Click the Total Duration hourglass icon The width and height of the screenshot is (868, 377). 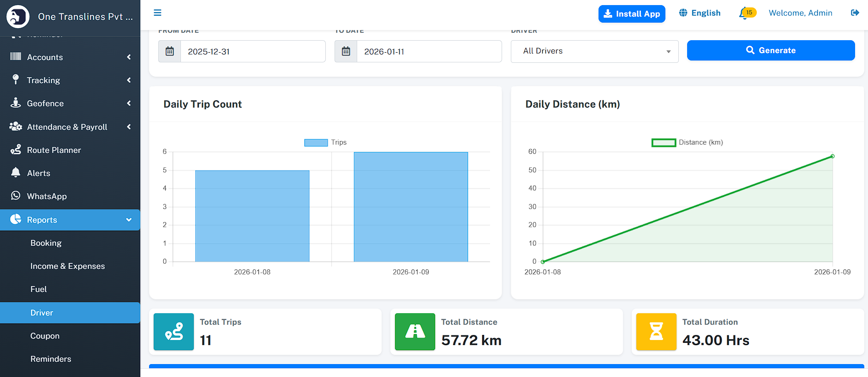656,332
